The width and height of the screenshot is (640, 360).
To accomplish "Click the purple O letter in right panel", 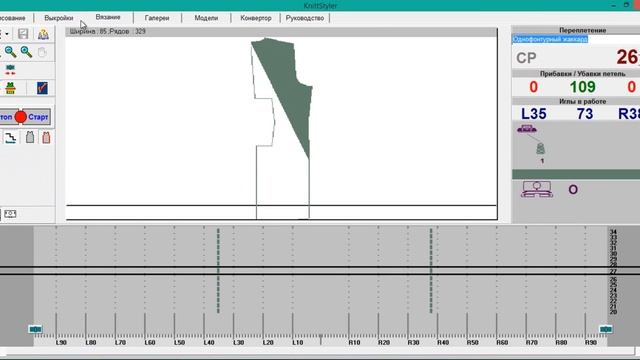I will point(573,189).
